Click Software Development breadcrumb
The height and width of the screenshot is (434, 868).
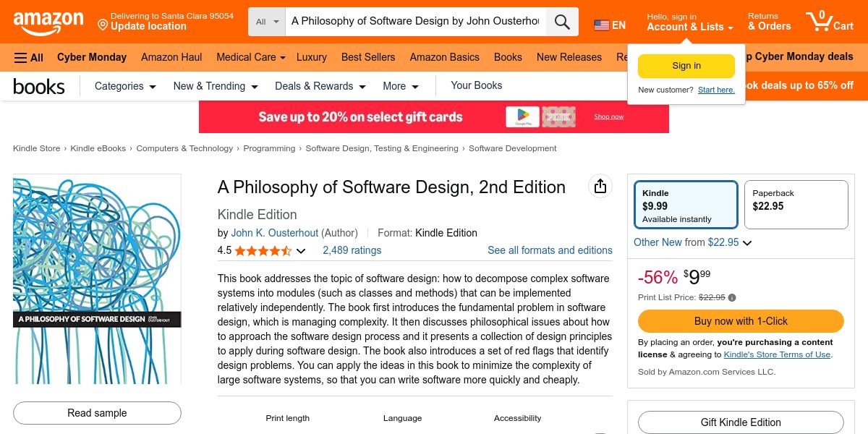(x=513, y=148)
